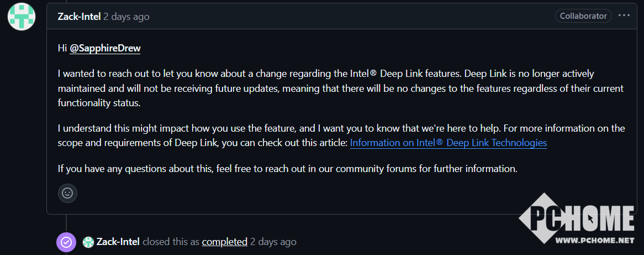Open the Information on Intel Deep Link Technologies article
The image size is (644, 255).
448,143
